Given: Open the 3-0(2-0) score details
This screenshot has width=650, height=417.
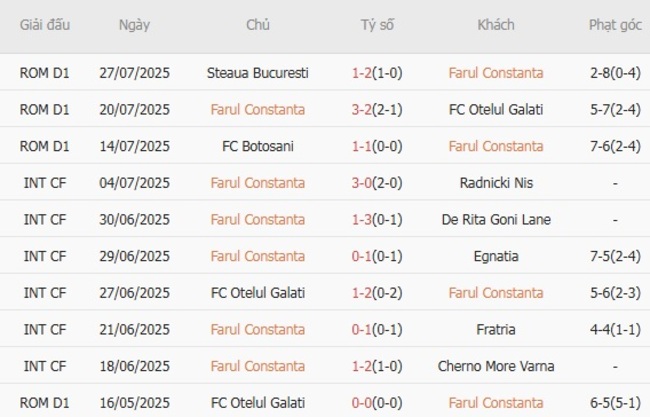Looking at the screenshot, I should 377,183.
